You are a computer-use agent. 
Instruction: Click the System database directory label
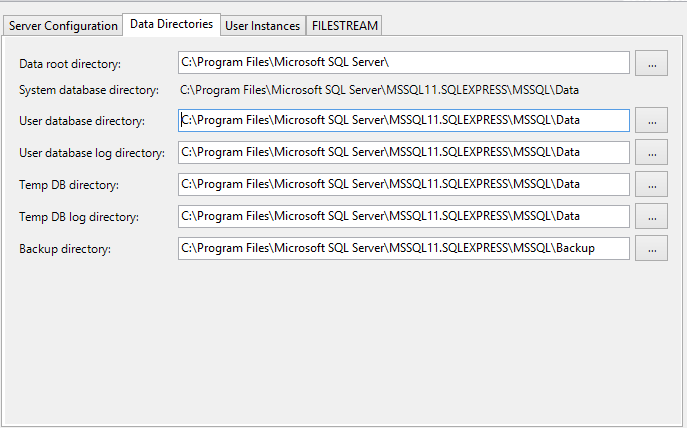pyautogui.click(x=89, y=90)
